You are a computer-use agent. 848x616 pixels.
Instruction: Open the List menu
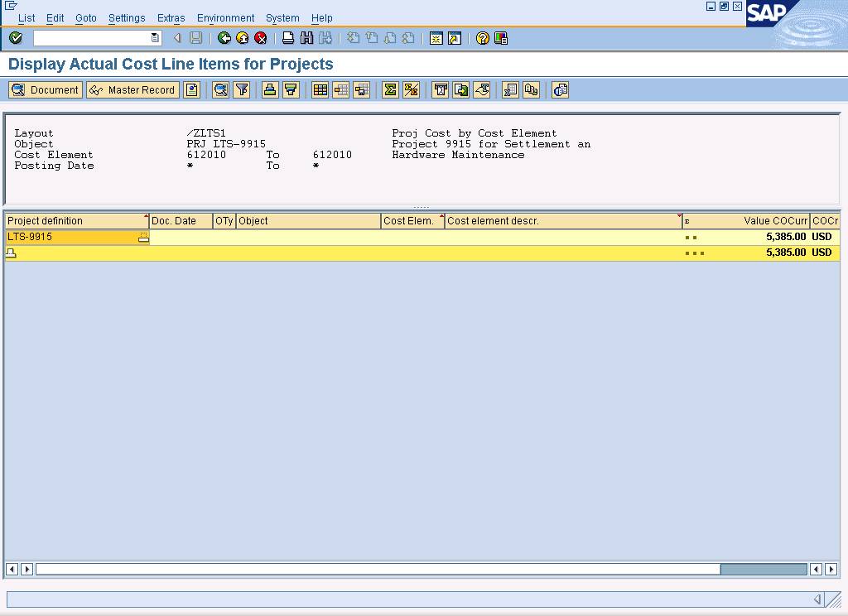click(x=26, y=18)
